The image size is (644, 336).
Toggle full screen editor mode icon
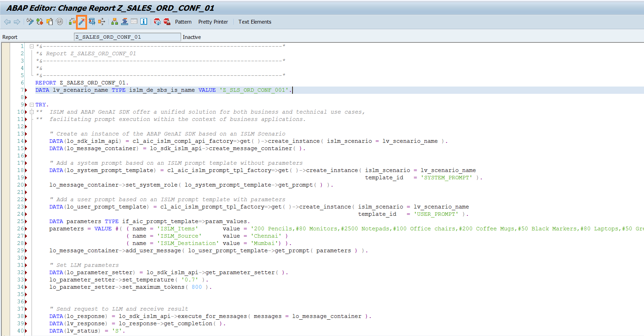pyautogui.click(x=134, y=22)
